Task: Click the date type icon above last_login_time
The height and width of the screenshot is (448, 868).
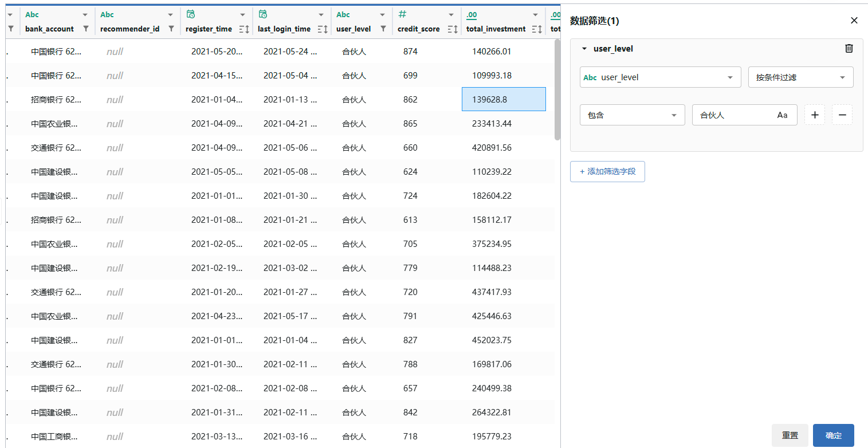Action: point(263,14)
